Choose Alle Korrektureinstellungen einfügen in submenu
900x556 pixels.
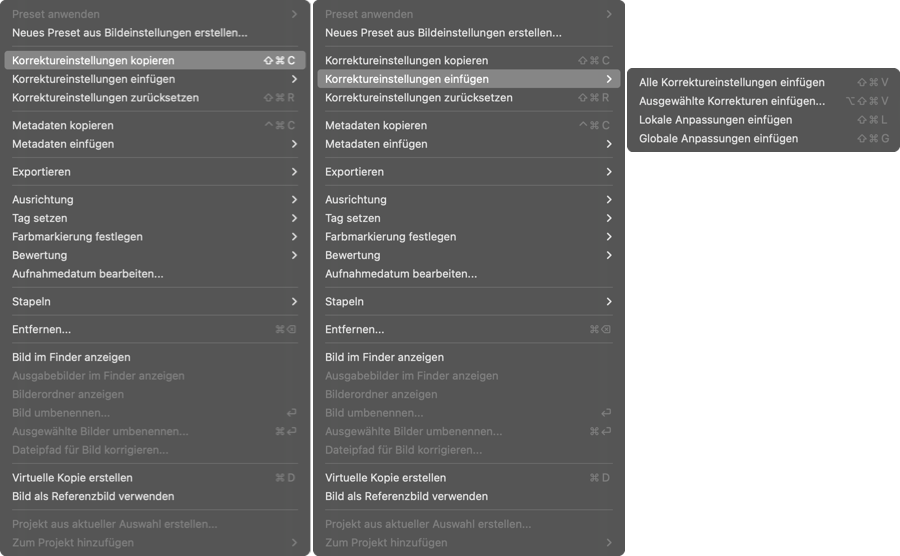click(763, 82)
